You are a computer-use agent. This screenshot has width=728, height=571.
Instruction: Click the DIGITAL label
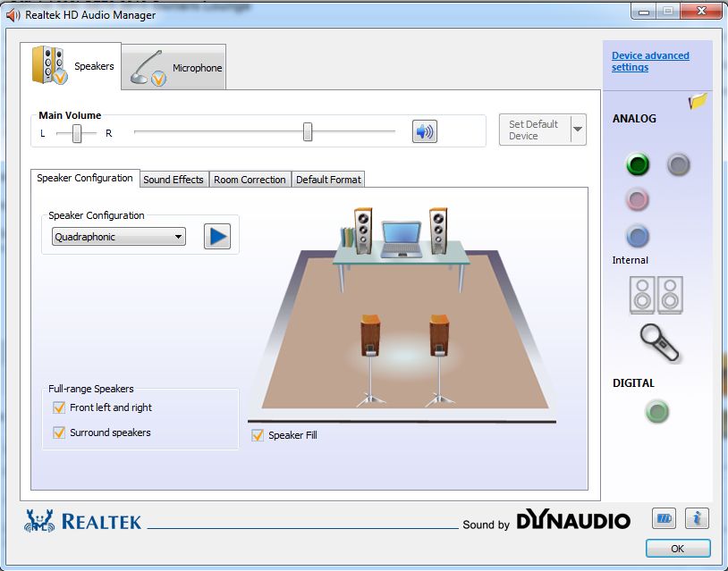[633, 383]
